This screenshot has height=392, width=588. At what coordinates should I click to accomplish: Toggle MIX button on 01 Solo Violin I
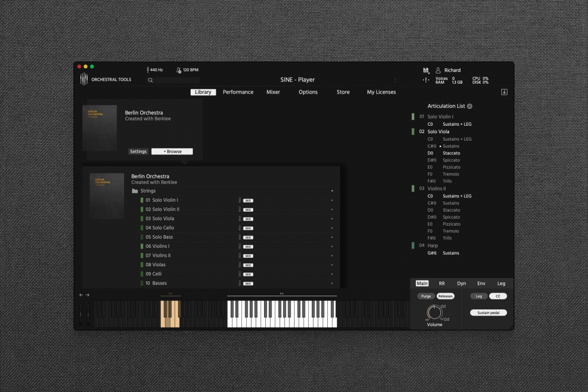coord(248,200)
